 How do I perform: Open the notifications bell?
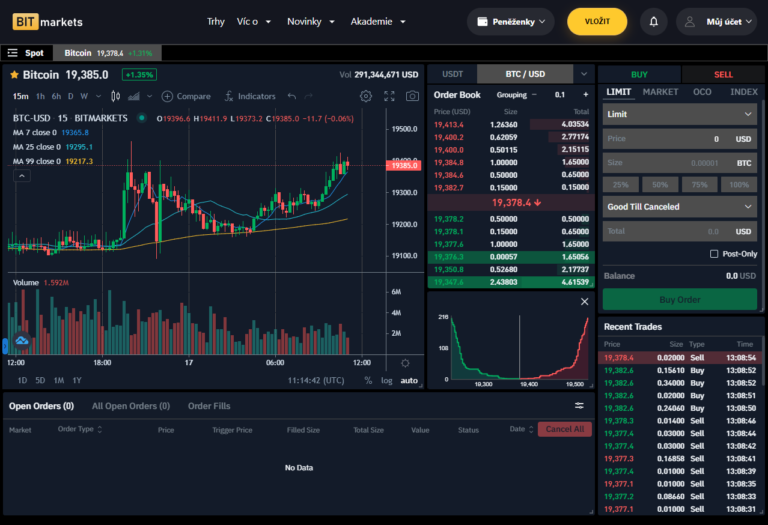pyautogui.click(x=653, y=22)
